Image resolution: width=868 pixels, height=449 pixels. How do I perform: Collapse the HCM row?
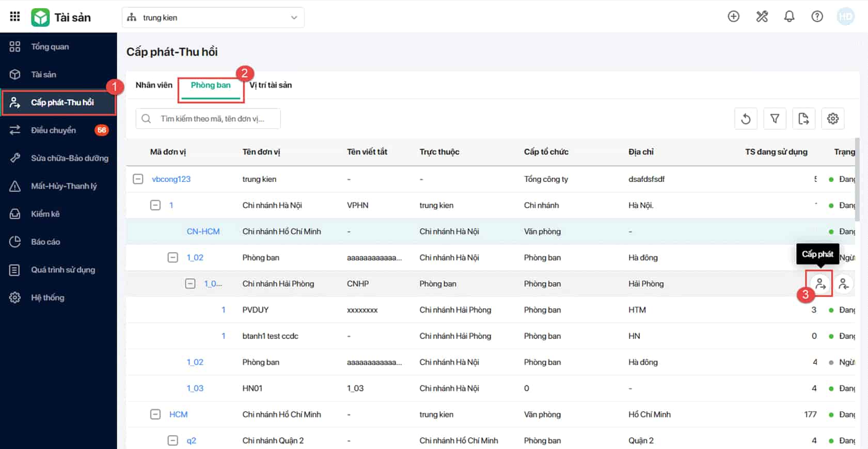tap(155, 414)
